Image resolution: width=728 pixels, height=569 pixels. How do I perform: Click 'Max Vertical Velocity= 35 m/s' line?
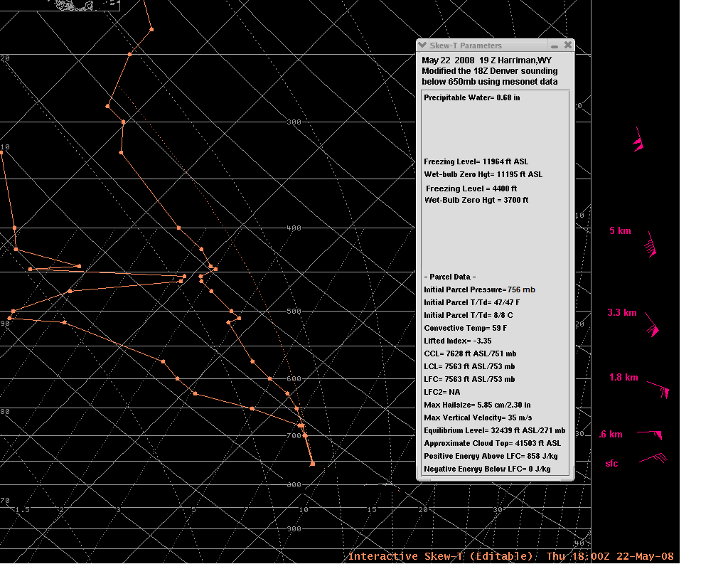(478, 418)
